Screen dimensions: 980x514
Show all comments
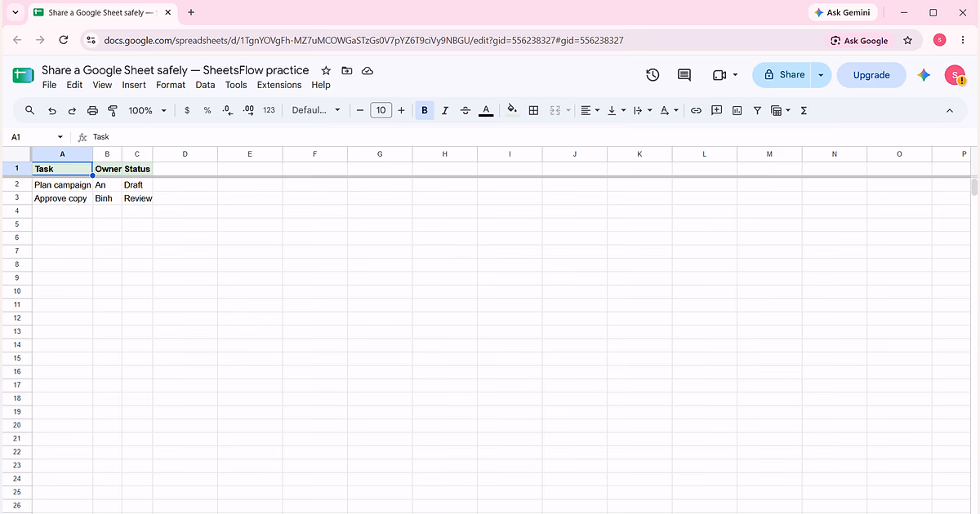(x=684, y=75)
